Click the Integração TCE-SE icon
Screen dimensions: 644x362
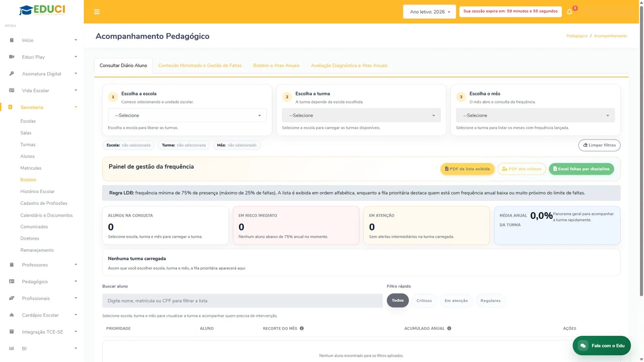pyautogui.click(x=12, y=332)
